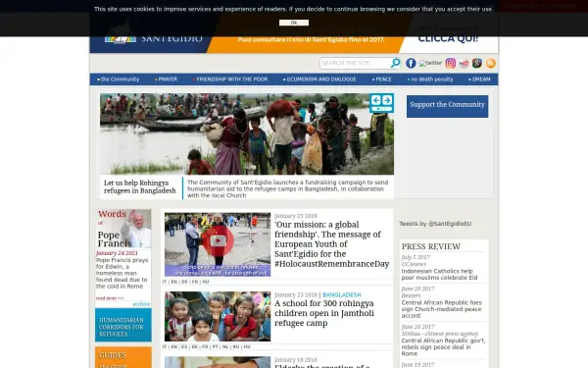Viewport: 588px width, 368px height.
Task: Open the Rohingya children photo thumbnail
Action: 218,316
